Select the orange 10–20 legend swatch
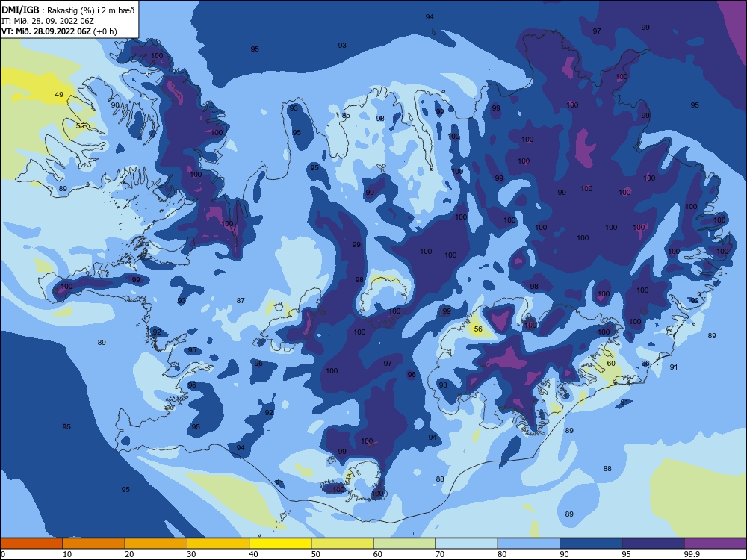The height and width of the screenshot is (560, 747). point(94,544)
